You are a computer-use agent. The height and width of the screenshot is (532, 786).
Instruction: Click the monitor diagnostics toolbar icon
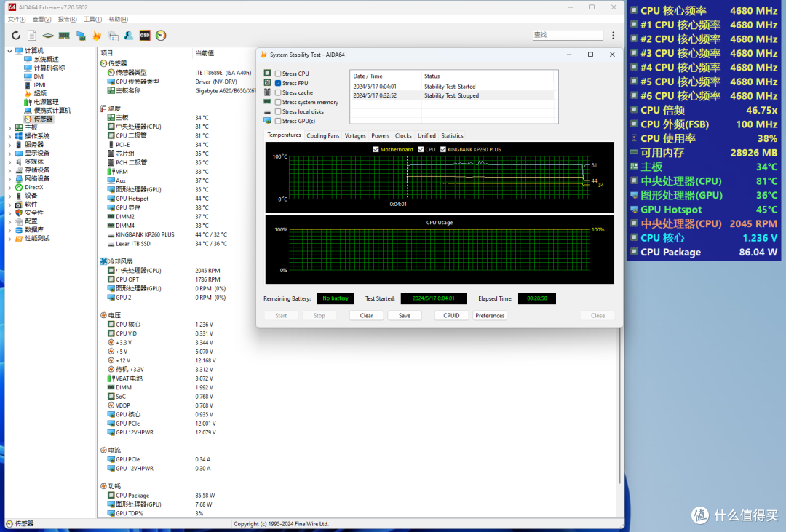(81, 35)
